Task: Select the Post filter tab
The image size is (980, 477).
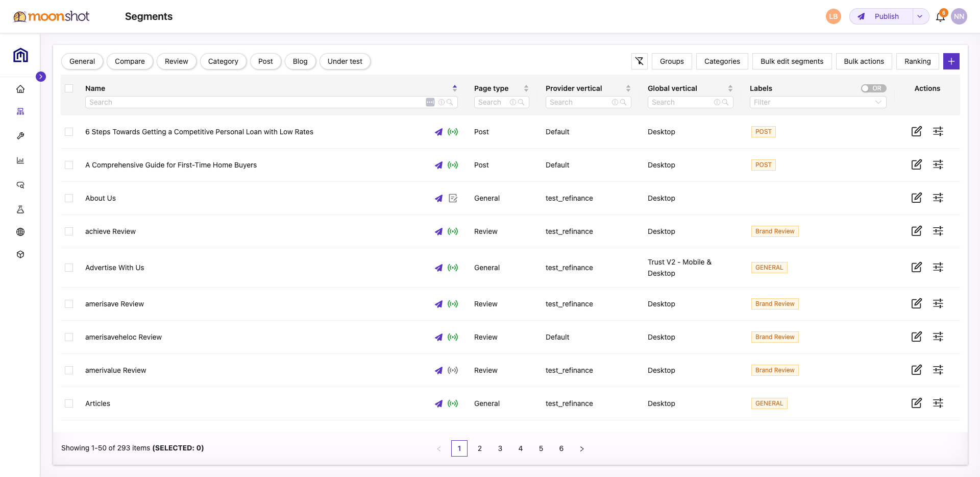Action: (265, 61)
